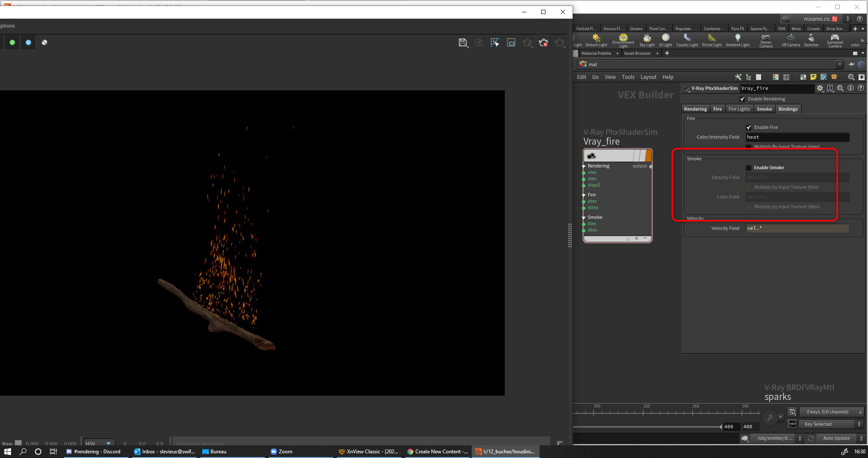Viewport: 868px width, 458px height.
Task: Open the parameter gear menu icon
Action: [820, 88]
